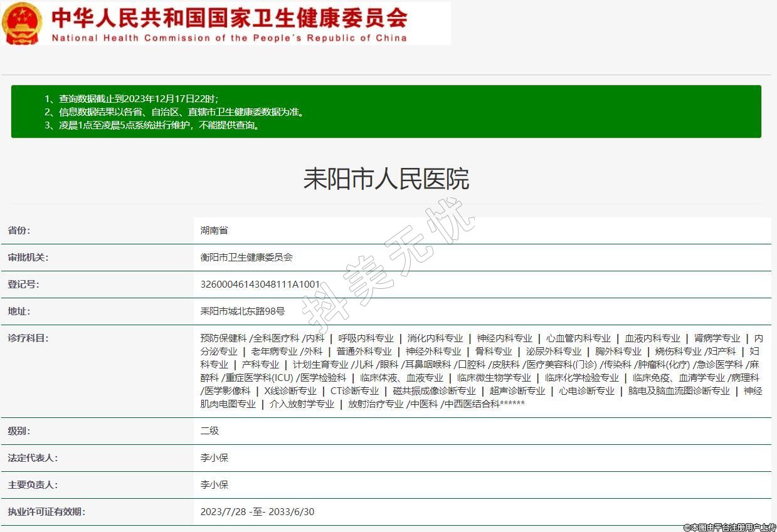Click the green notice box first line about 查询数据截止
Viewport: 777px width, 532px height.
131,99
